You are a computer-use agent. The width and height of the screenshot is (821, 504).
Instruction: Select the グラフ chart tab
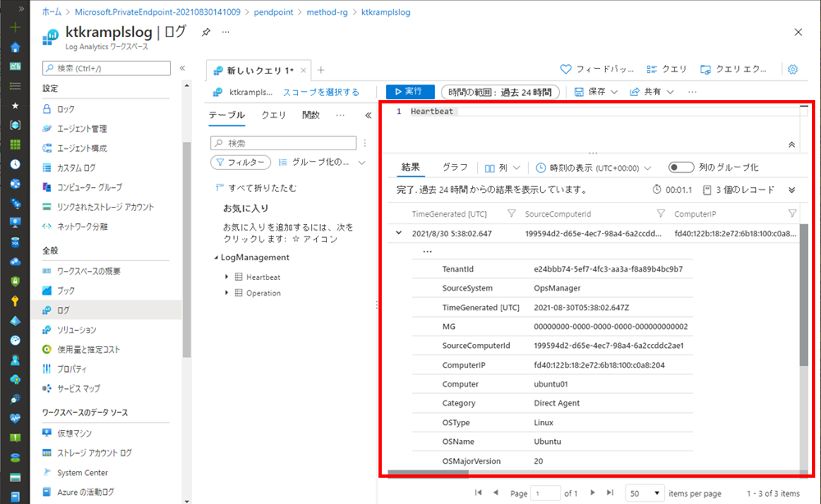(455, 167)
